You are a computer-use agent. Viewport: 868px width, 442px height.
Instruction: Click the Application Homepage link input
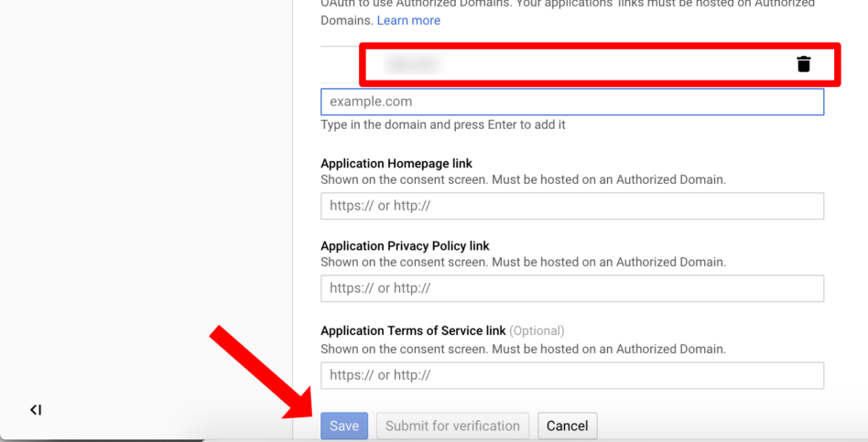[x=572, y=206]
